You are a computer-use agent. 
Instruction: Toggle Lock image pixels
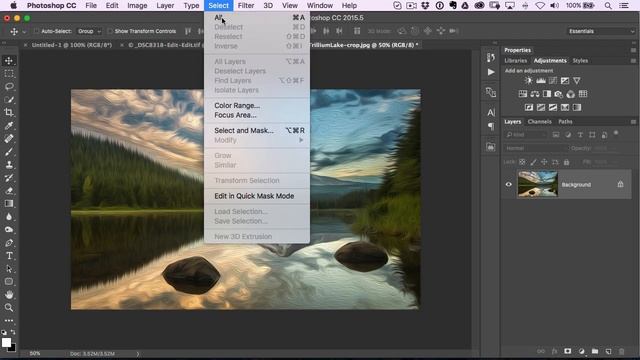click(533, 162)
